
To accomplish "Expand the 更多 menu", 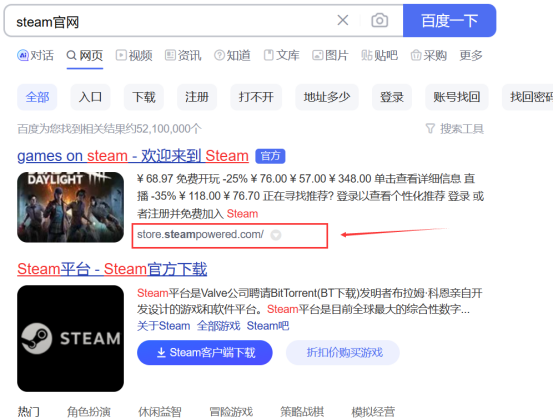I will point(471,55).
